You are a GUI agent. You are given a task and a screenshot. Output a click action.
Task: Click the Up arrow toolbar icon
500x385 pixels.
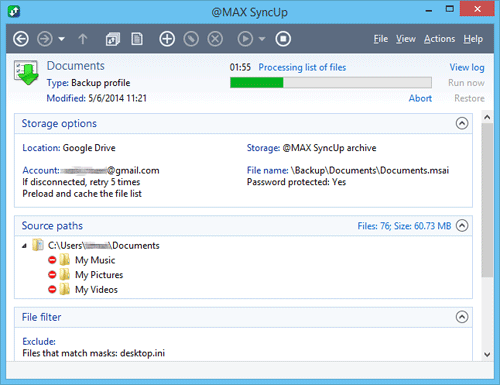[83, 39]
